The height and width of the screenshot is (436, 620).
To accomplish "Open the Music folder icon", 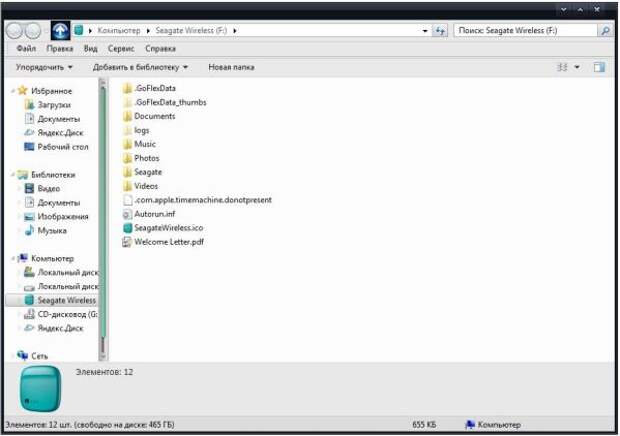I will pos(127,144).
